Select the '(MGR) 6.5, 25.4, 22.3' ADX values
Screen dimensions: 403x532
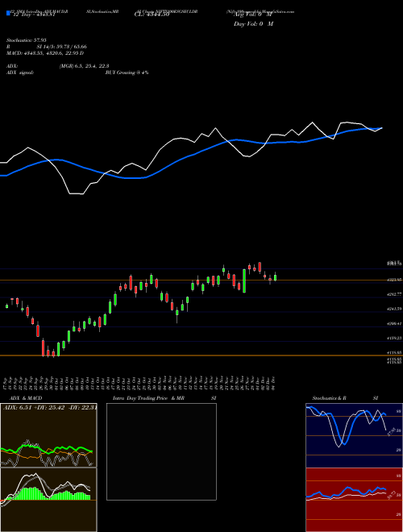[84, 66]
